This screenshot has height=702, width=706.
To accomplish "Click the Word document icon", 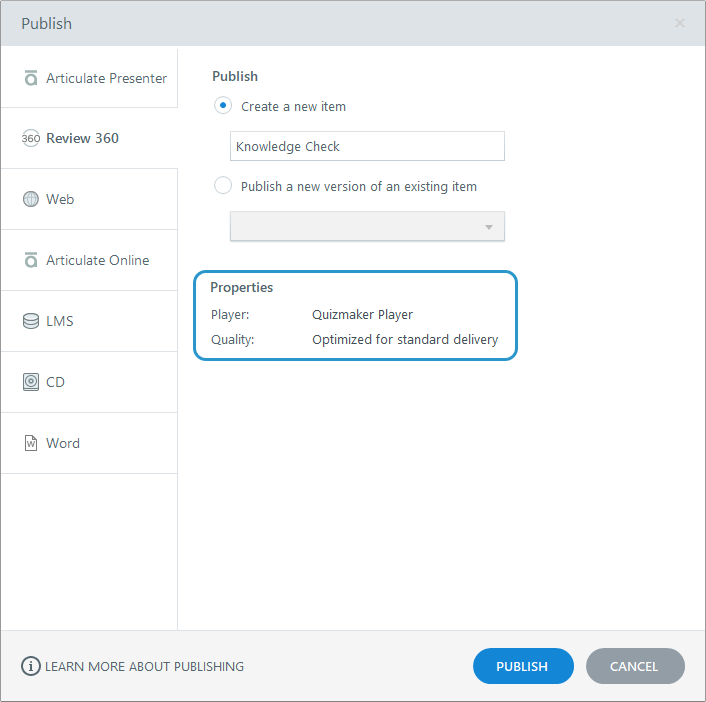I will point(31,443).
